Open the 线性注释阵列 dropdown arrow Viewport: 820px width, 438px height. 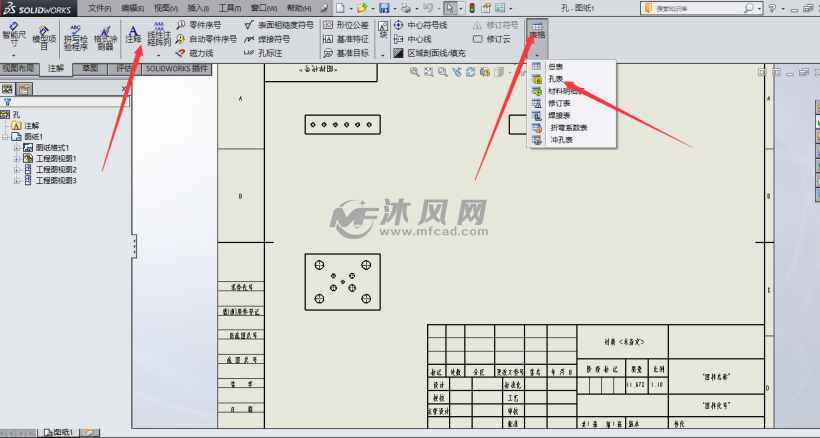pos(159,54)
